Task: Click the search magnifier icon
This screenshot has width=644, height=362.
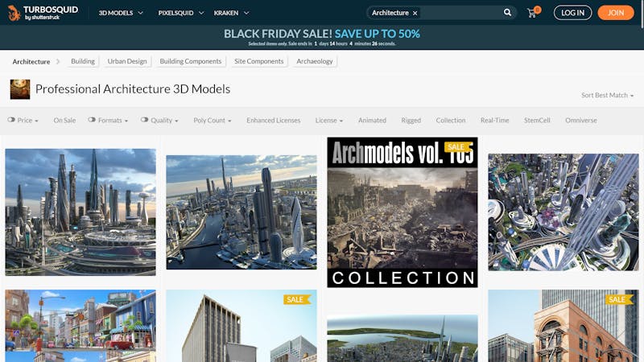Action: [x=508, y=12]
